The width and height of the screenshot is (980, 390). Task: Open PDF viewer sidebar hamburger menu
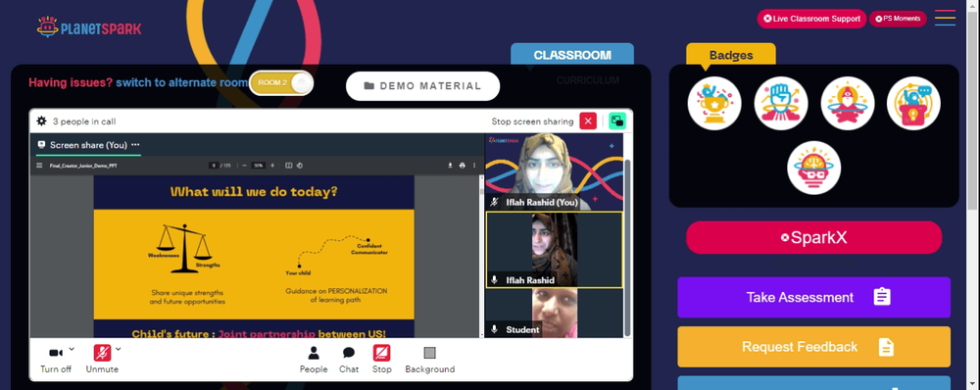click(x=39, y=166)
